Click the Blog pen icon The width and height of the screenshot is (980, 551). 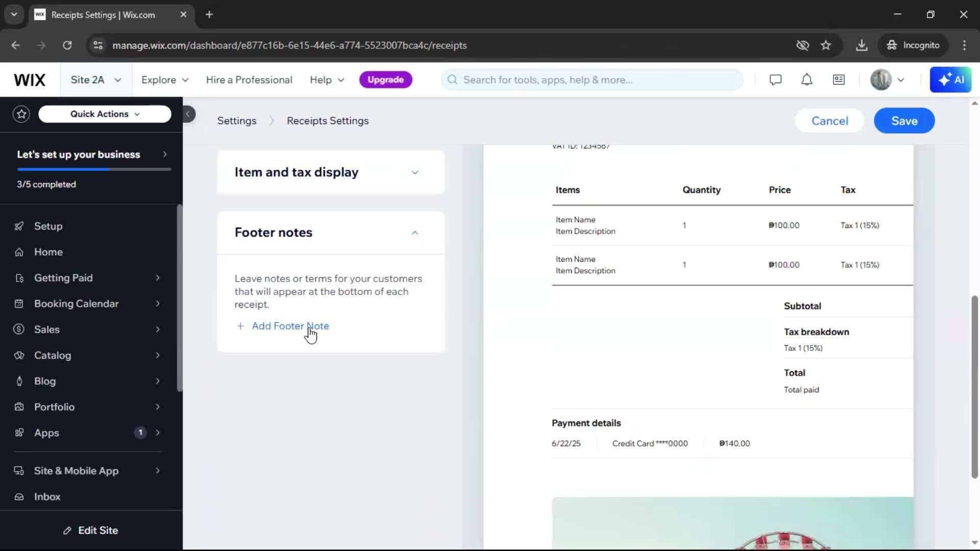pos(19,381)
